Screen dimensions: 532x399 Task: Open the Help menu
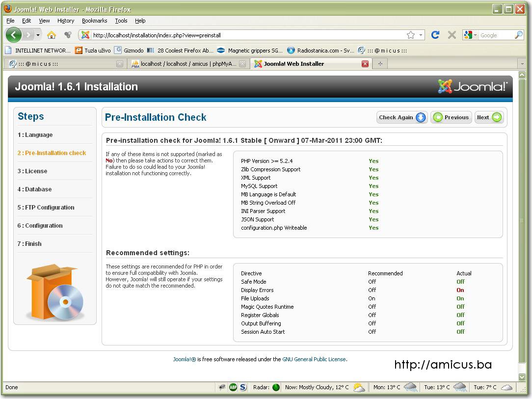[140, 21]
